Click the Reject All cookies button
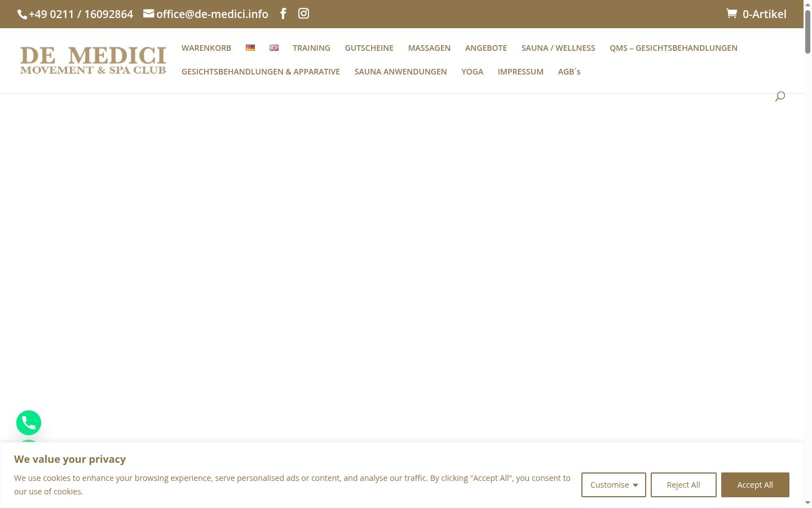Image resolution: width=812 pixels, height=508 pixels. pos(683,485)
